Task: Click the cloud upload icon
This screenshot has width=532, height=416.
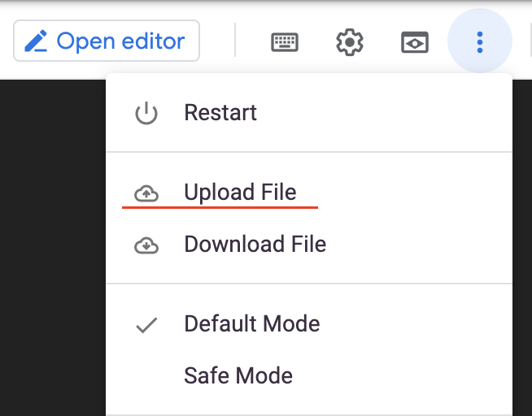Action: coord(146,193)
